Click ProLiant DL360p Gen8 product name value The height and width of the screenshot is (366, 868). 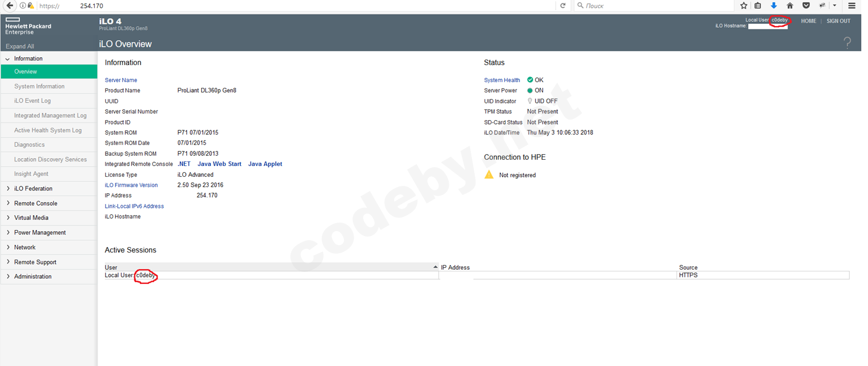[x=207, y=91]
